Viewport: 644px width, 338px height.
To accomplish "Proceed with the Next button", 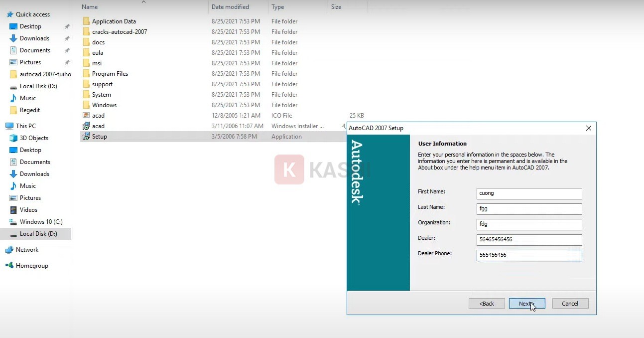I will coord(527,303).
